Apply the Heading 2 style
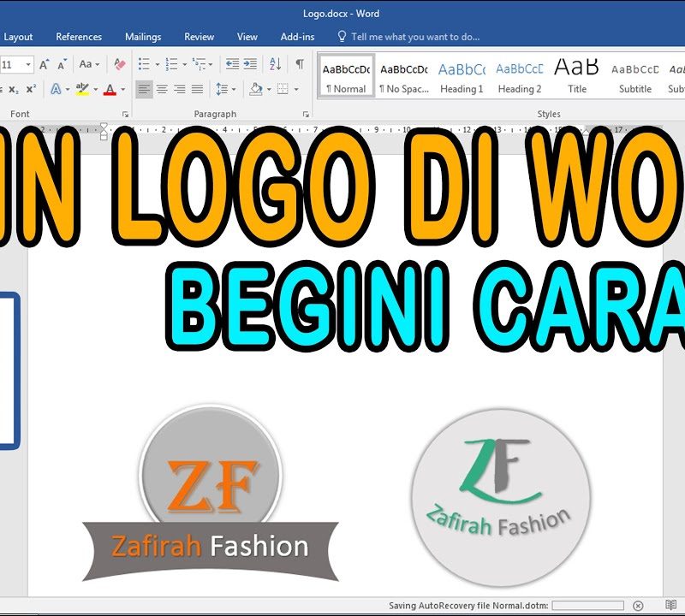Image resolution: width=685 pixels, height=616 pixels. 520,77
